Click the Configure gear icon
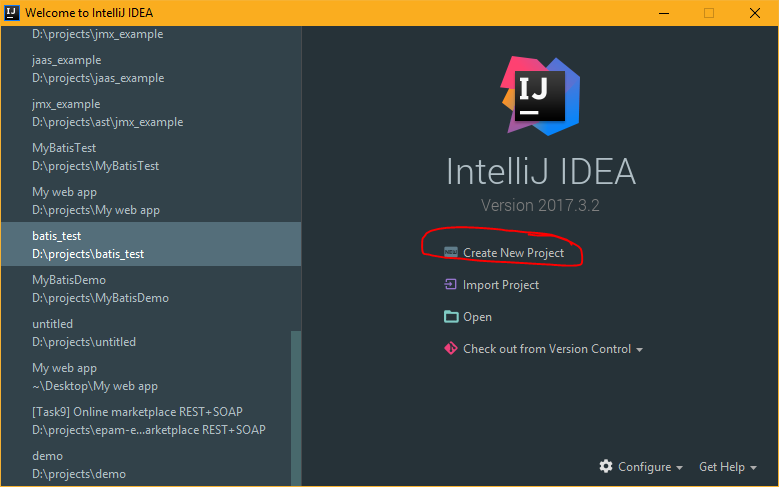 click(x=606, y=466)
